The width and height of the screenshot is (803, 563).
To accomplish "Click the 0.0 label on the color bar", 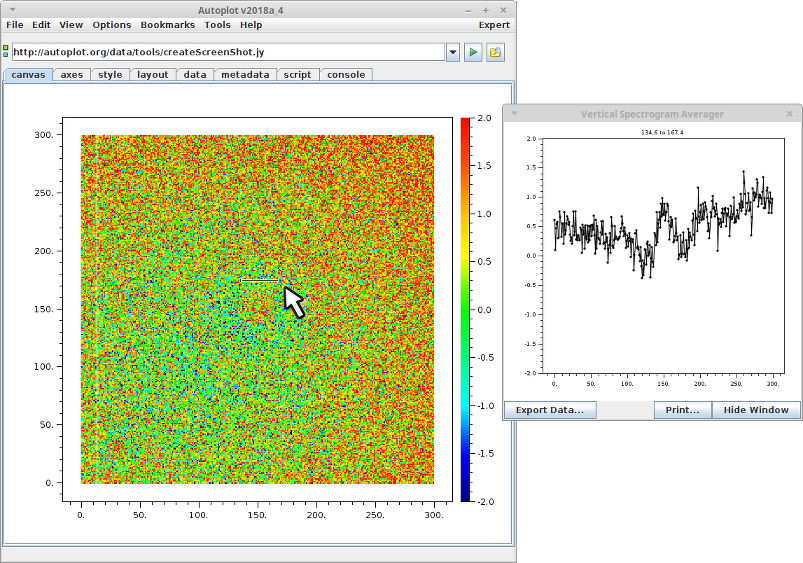I will pyautogui.click(x=484, y=310).
